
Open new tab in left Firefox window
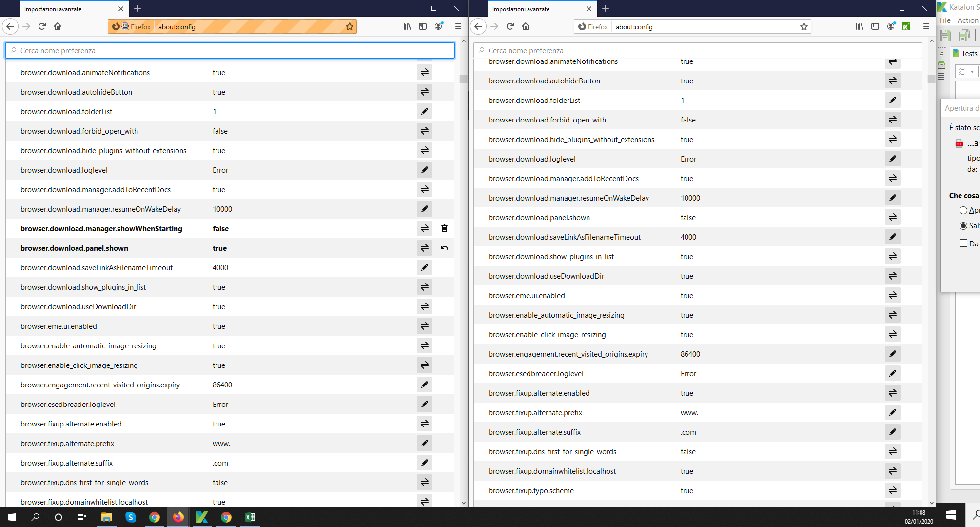[137, 9]
